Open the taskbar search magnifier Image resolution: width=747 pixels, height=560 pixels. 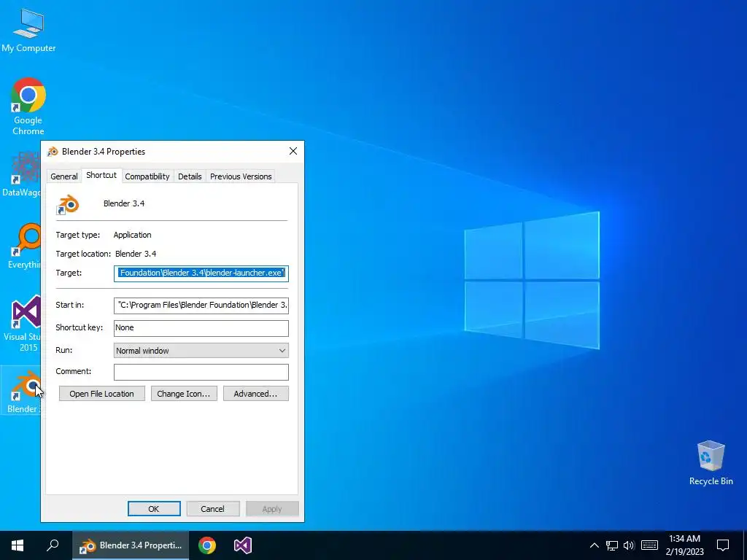point(53,545)
